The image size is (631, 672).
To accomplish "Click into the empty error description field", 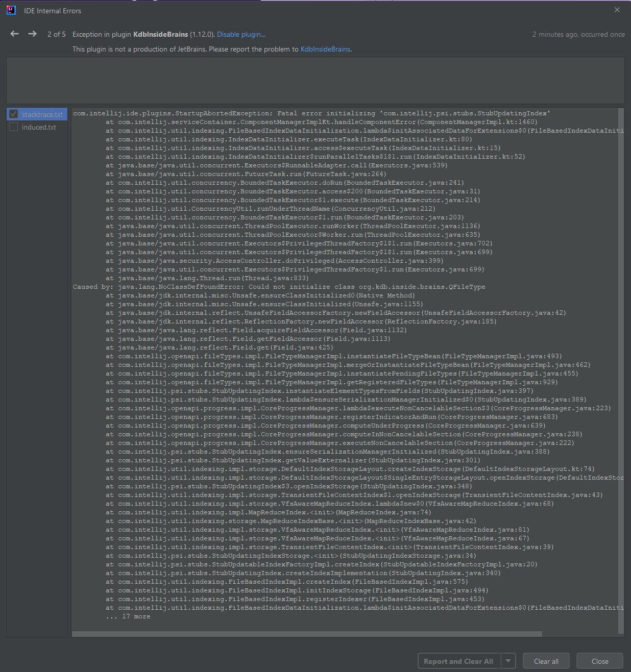I will coord(315,80).
